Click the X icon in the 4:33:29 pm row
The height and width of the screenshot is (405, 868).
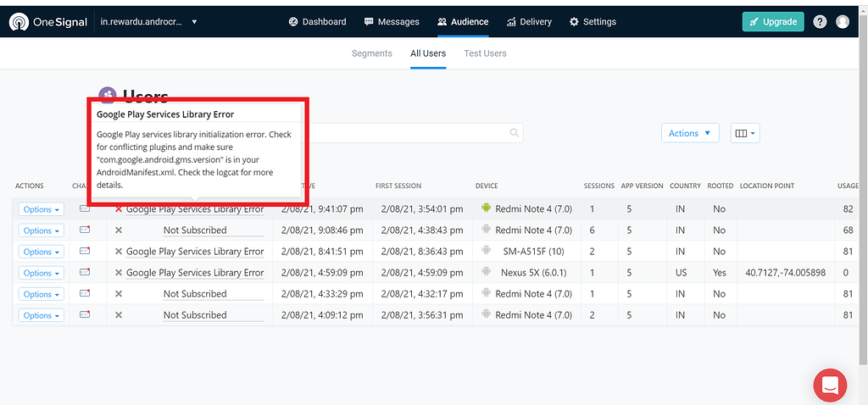point(119,294)
